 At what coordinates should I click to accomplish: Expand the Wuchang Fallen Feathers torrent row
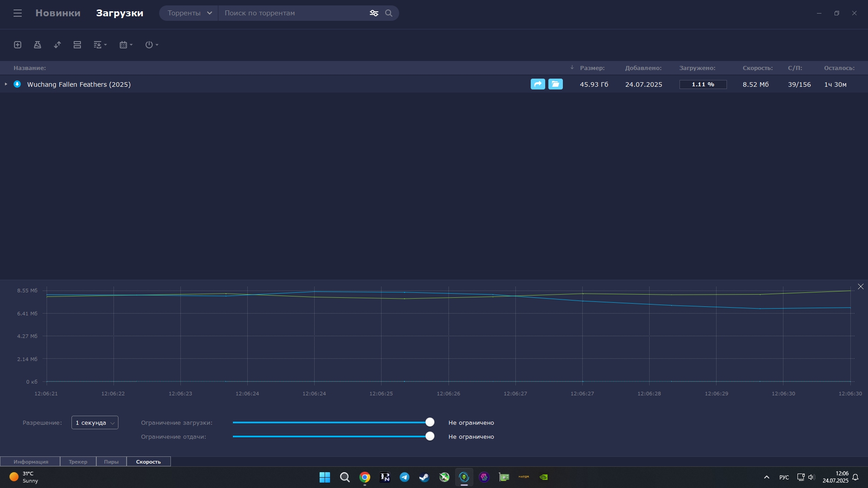tap(6, 84)
